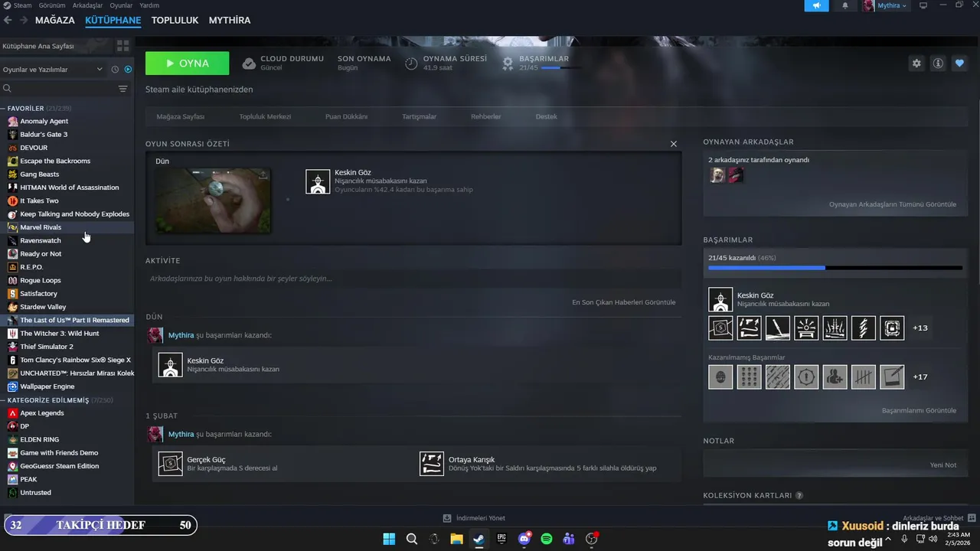The height and width of the screenshot is (551, 980).
Task: Open Gerçek Güç achievement icon
Action: pyautogui.click(x=170, y=463)
